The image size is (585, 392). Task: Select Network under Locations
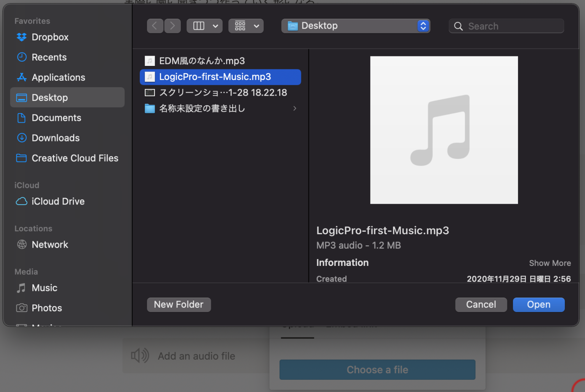tap(50, 245)
